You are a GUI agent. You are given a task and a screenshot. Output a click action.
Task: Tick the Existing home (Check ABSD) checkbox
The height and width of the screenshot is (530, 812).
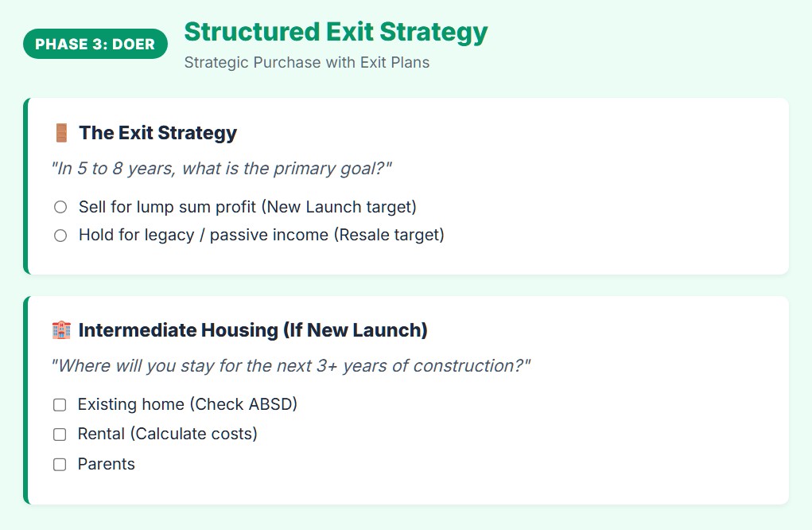coord(60,405)
